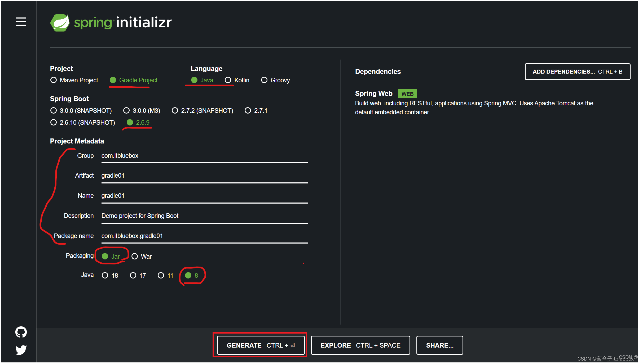Screen dimensions: 638x364
Task: Click the Artifact input field
Action: [x=205, y=176]
